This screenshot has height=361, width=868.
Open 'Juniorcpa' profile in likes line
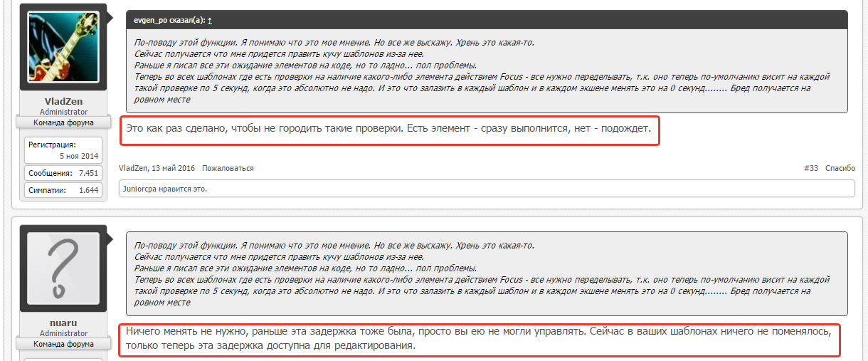click(x=141, y=189)
